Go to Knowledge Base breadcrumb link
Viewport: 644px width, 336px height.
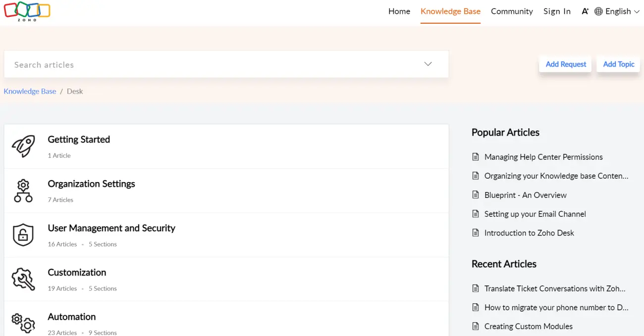click(x=30, y=92)
